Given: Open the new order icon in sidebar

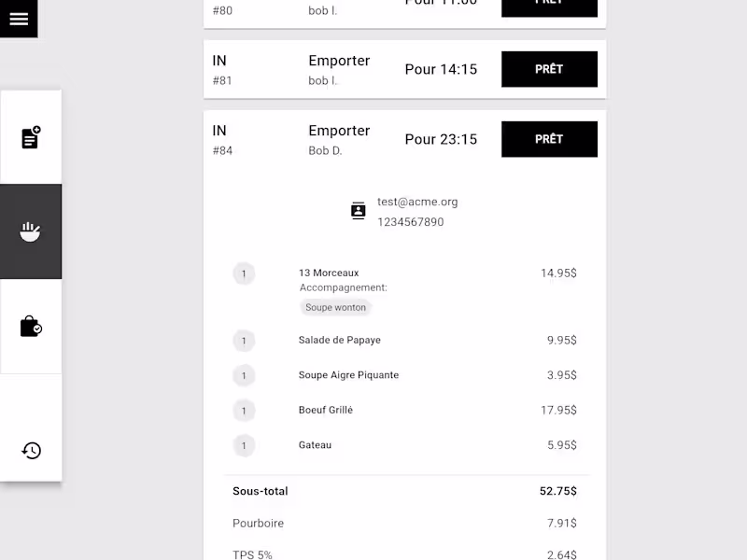Looking at the screenshot, I should click(x=31, y=137).
